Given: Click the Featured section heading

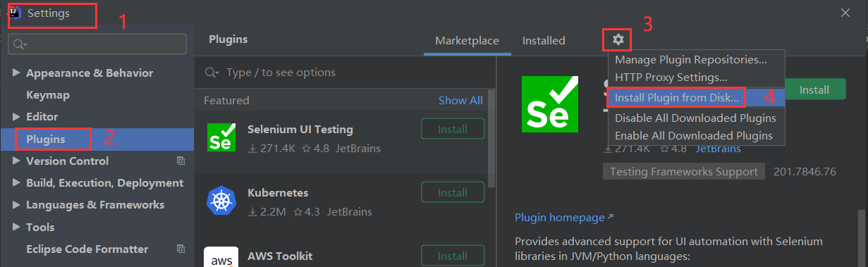Looking at the screenshot, I should point(226,101).
